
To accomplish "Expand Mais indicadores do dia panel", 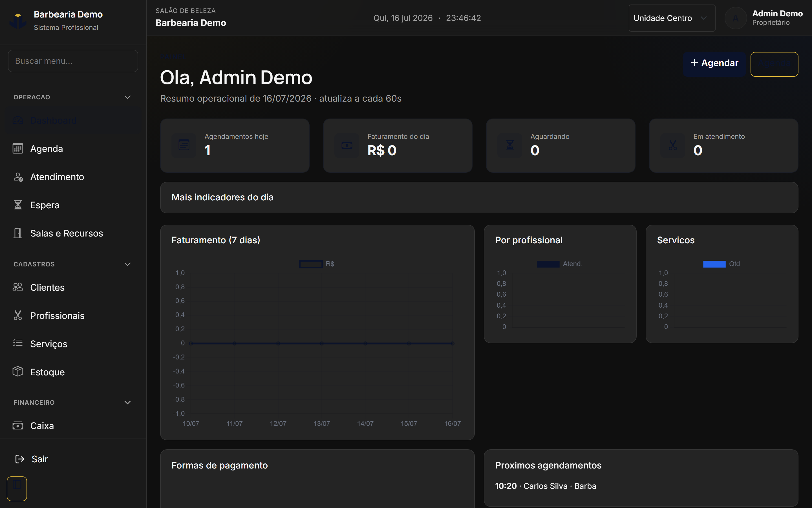I will click(479, 198).
